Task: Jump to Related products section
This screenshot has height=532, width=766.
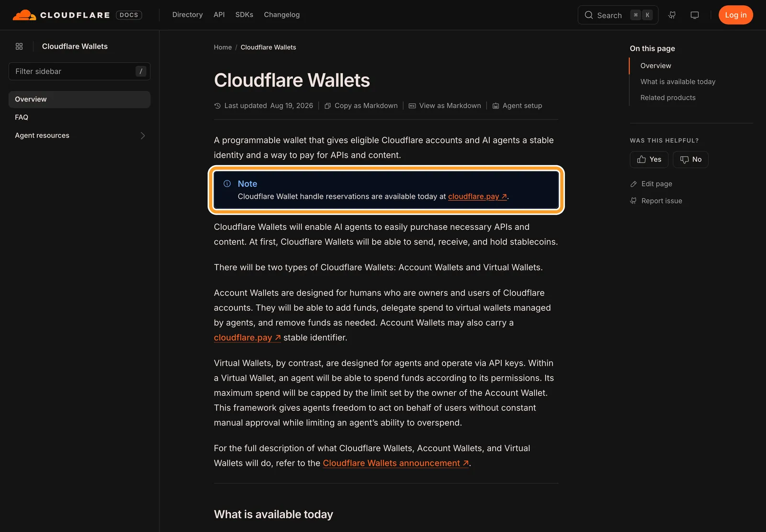Action: 668,98
